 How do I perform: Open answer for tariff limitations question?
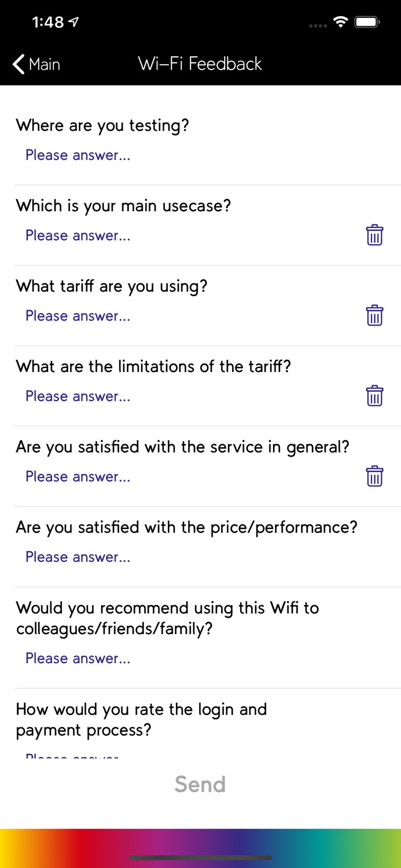click(x=78, y=396)
